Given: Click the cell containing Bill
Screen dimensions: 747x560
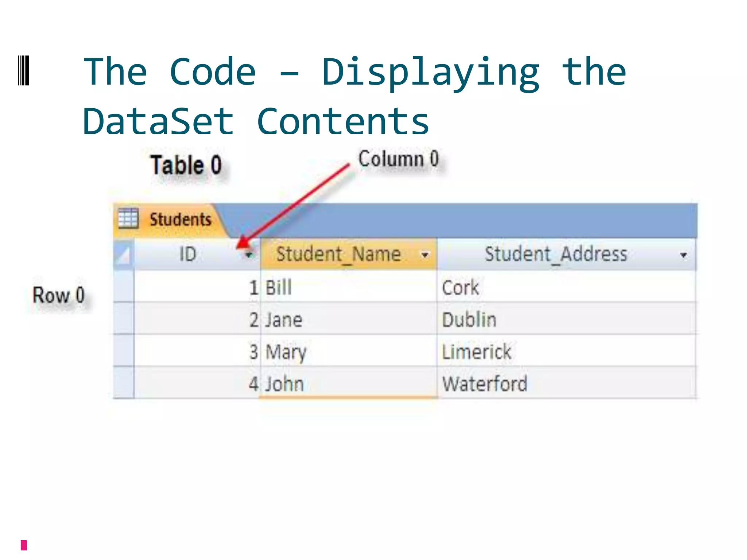Looking at the screenshot, I should [279, 287].
